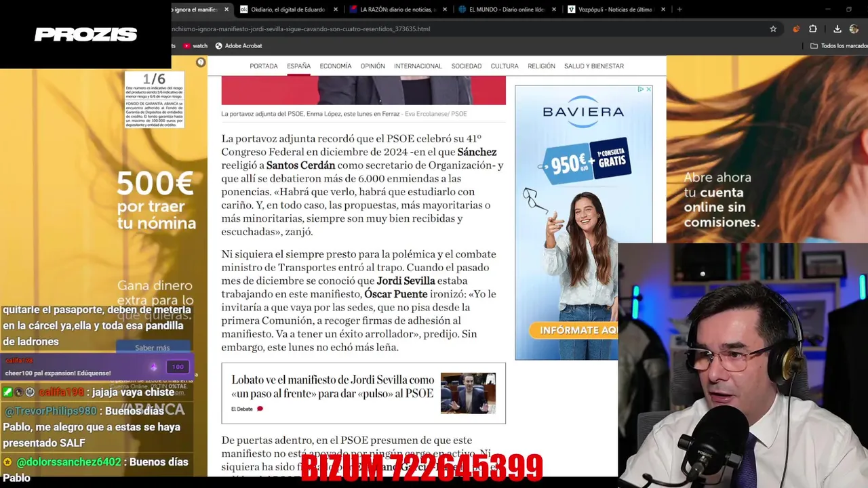Click the PROZIS sponsor logo
This screenshot has width=868, height=488.
click(x=86, y=35)
